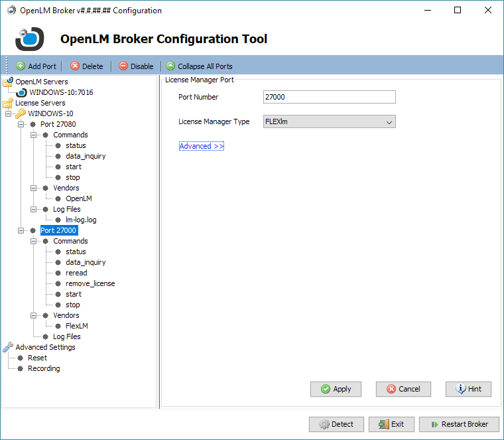
Task: Click the Advanced >> link
Action: coord(202,146)
